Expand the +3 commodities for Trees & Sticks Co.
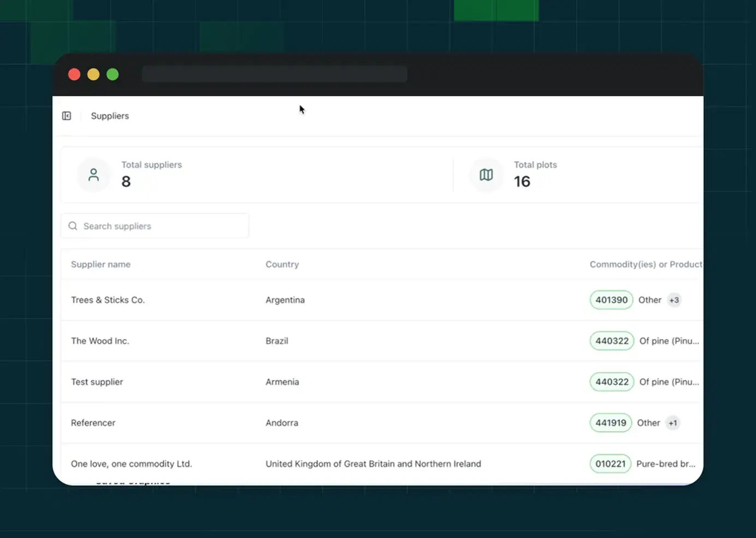Image resolution: width=756 pixels, height=538 pixels. (x=674, y=300)
